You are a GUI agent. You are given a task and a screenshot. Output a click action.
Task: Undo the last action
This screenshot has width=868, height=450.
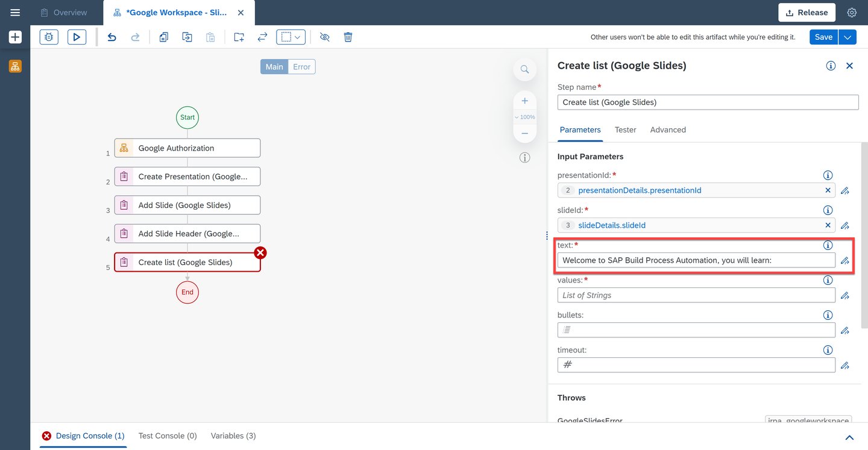pyautogui.click(x=112, y=37)
